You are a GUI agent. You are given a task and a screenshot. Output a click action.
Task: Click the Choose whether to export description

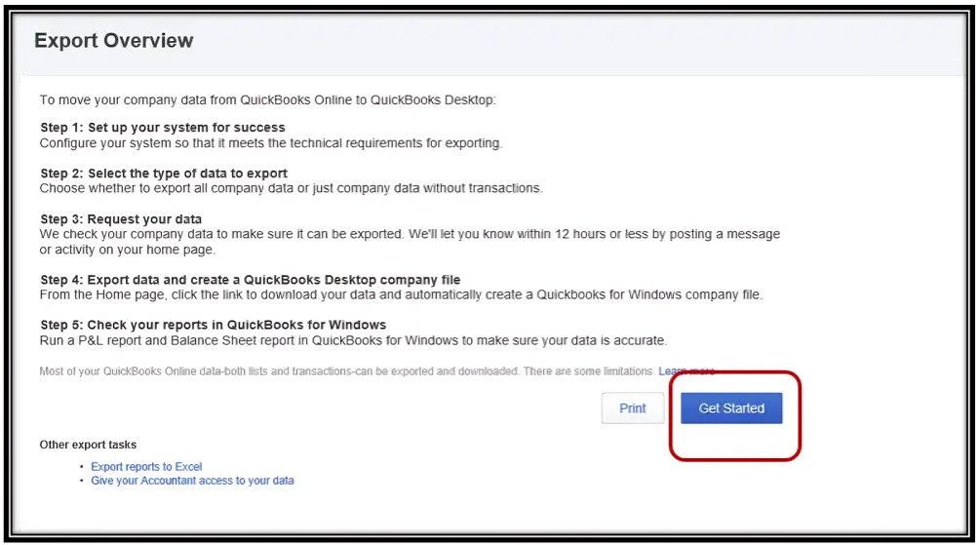pos(291,188)
